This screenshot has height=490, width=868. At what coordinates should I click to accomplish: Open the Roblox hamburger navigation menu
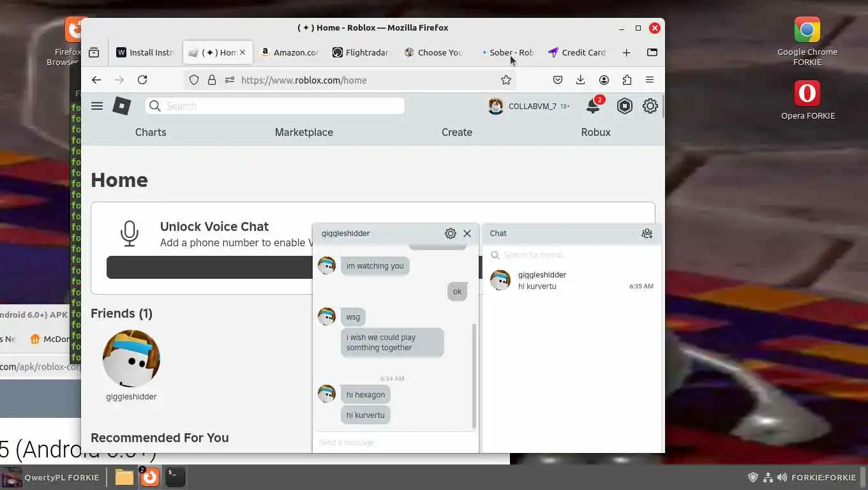[x=97, y=106]
